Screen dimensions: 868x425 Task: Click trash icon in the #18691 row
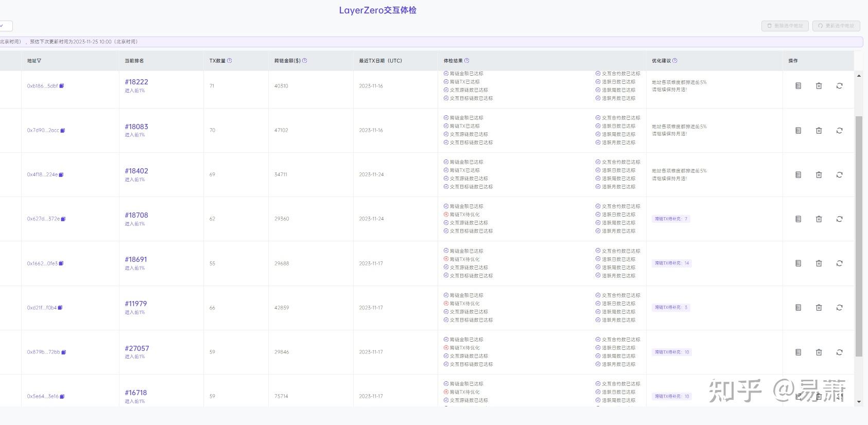click(x=819, y=263)
